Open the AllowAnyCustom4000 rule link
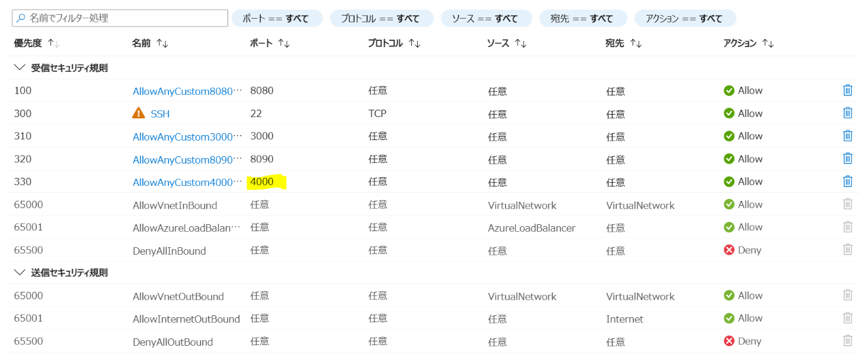 coord(187,182)
